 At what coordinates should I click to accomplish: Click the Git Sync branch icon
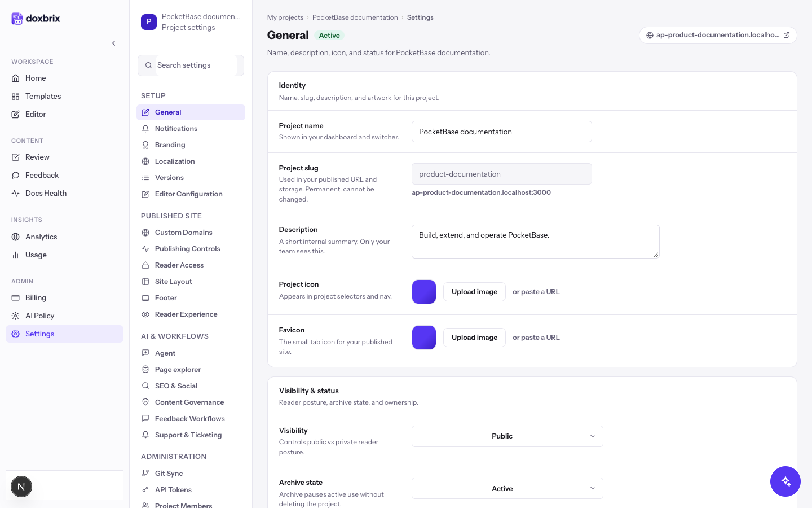tap(145, 474)
